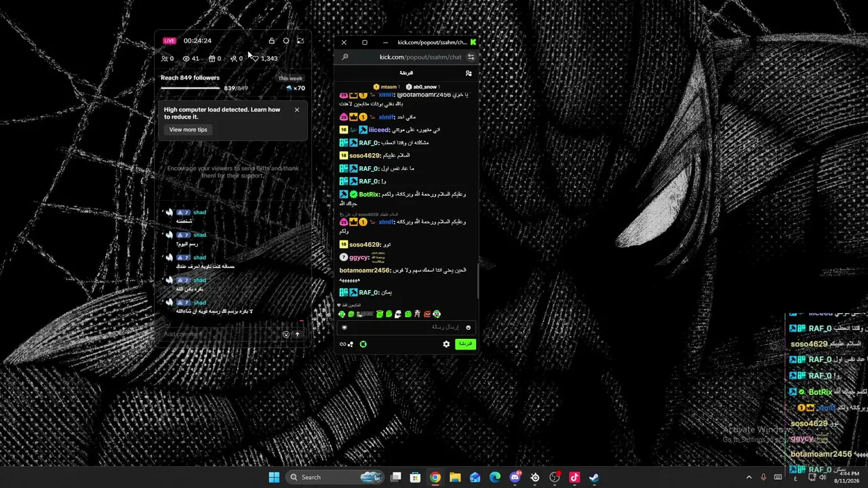Click the green chat send button
The width and height of the screenshot is (868, 488).
pyautogui.click(x=465, y=344)
